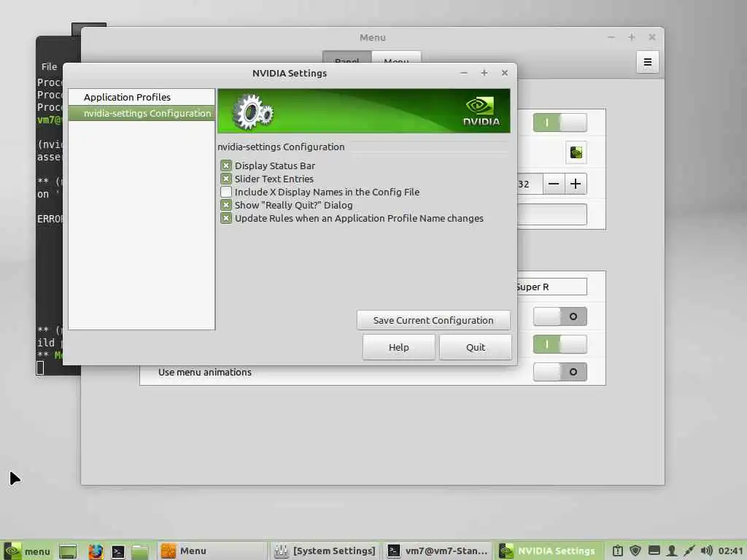Screen dimensions: 747x560
Task: Switch to System Settings taskbar entry
Action: click(325, 551)
